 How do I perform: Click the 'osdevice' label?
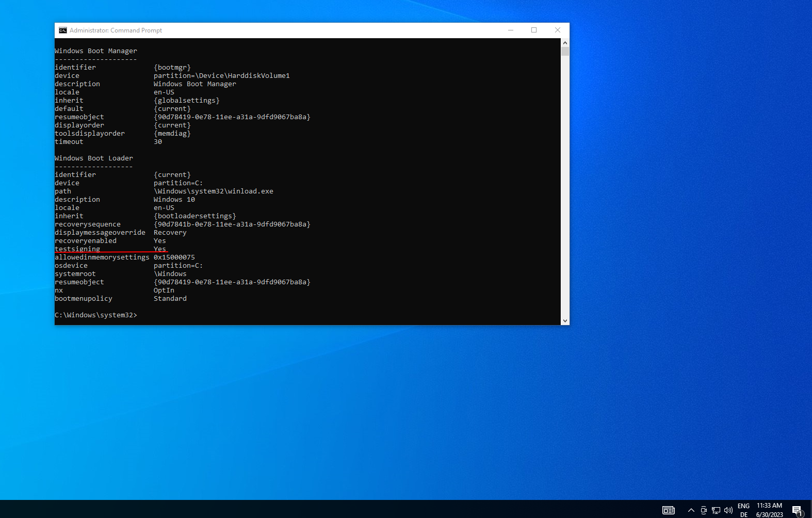tap(71, 266)
